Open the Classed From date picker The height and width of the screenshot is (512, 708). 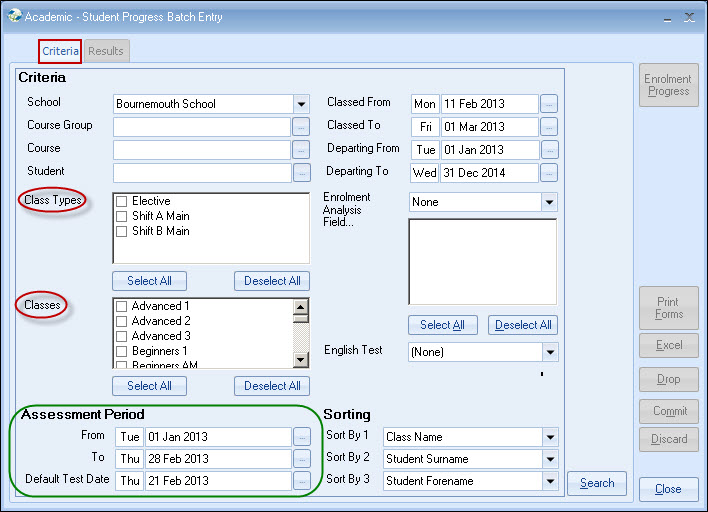(549, 104)
